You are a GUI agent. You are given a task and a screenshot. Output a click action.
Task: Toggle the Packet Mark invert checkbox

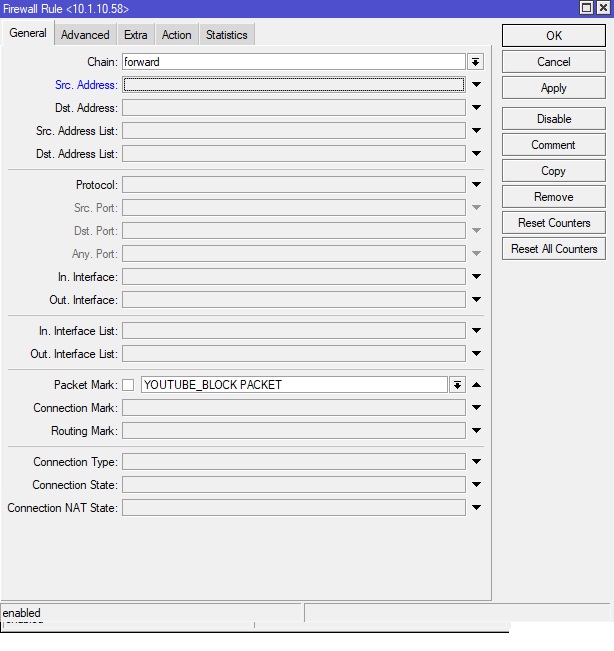128,385
